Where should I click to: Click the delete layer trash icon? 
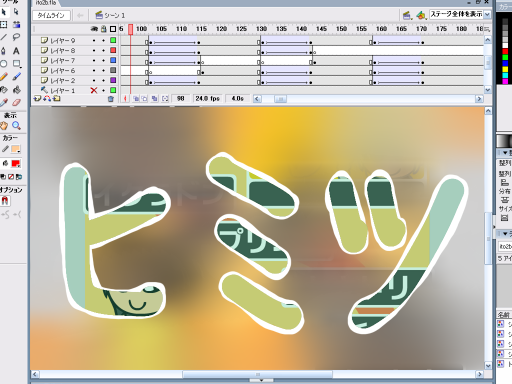pyautogui.click(x=111, y=99)
